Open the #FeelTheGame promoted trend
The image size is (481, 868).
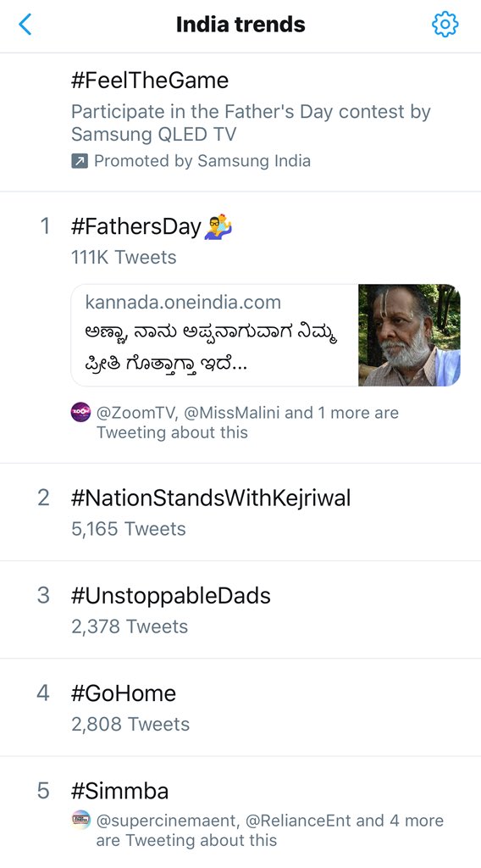click(240, 122)
